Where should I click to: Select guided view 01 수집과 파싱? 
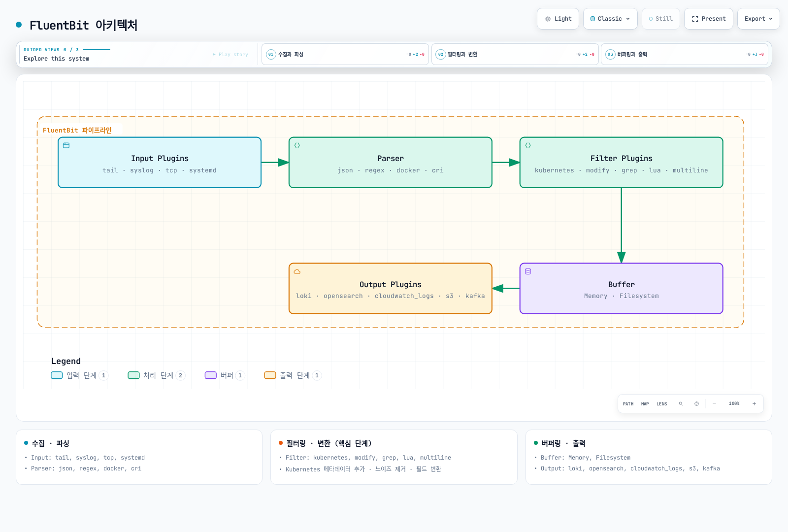click(x=345, y=54)
